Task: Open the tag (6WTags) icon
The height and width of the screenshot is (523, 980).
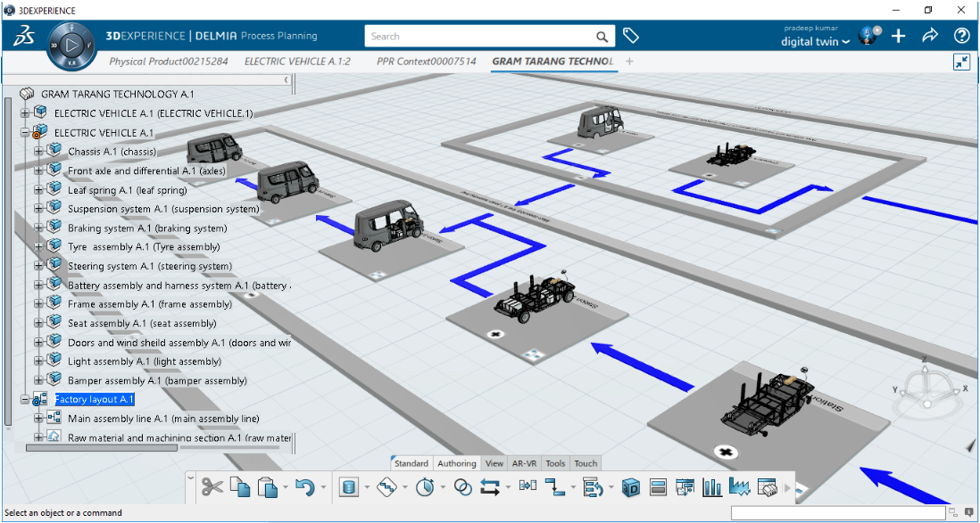Action: coord(631,36)
